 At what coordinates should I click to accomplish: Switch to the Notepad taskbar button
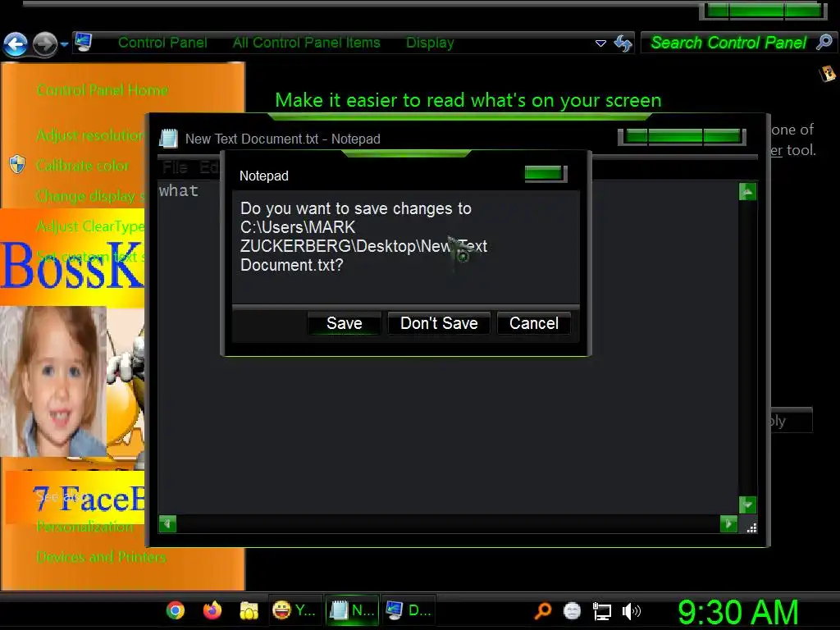click(x=352, y=610)
